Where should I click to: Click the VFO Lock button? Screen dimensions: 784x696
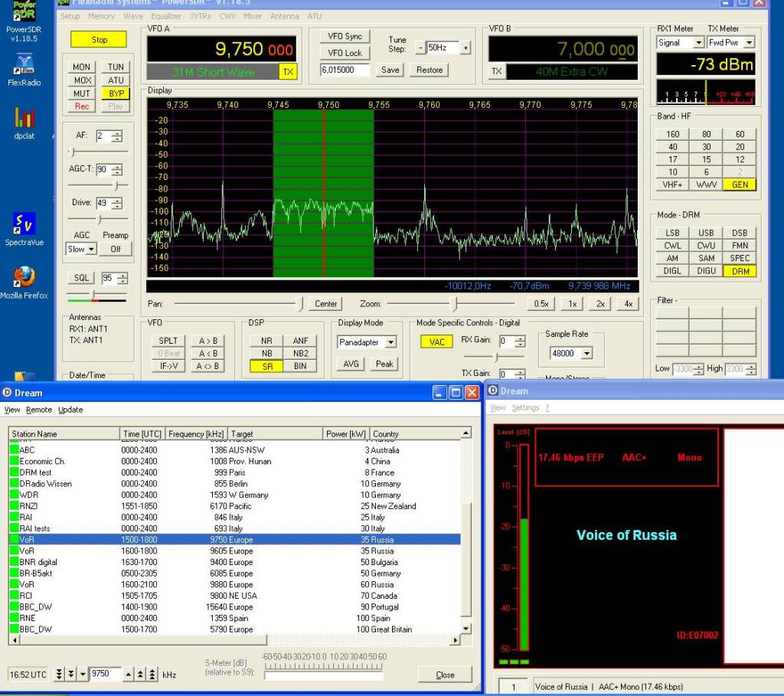point(345,53)
